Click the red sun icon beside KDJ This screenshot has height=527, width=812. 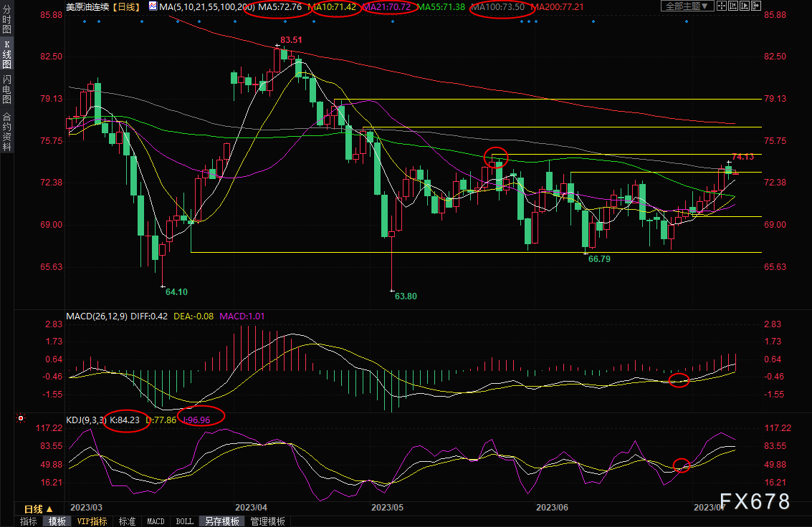[21, 418]
